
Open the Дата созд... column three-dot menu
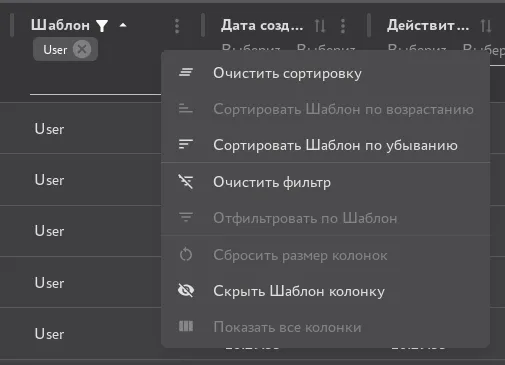(343, 26)
